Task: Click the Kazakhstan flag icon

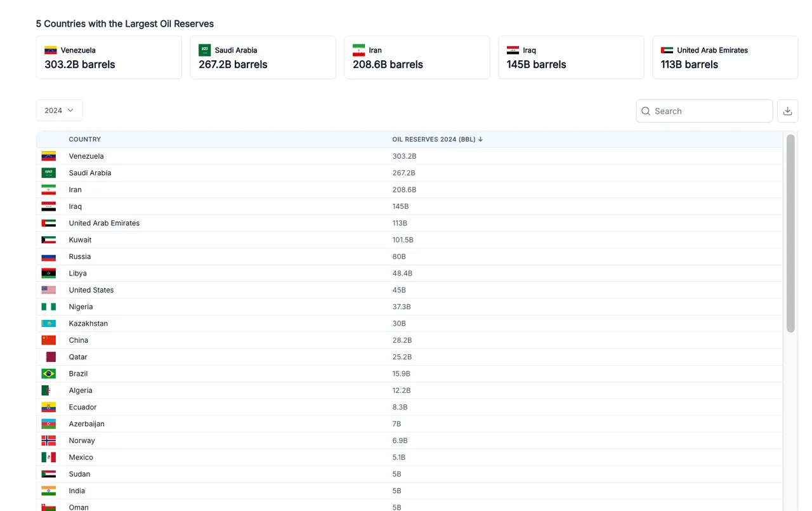Action: [x=49, y=324]
